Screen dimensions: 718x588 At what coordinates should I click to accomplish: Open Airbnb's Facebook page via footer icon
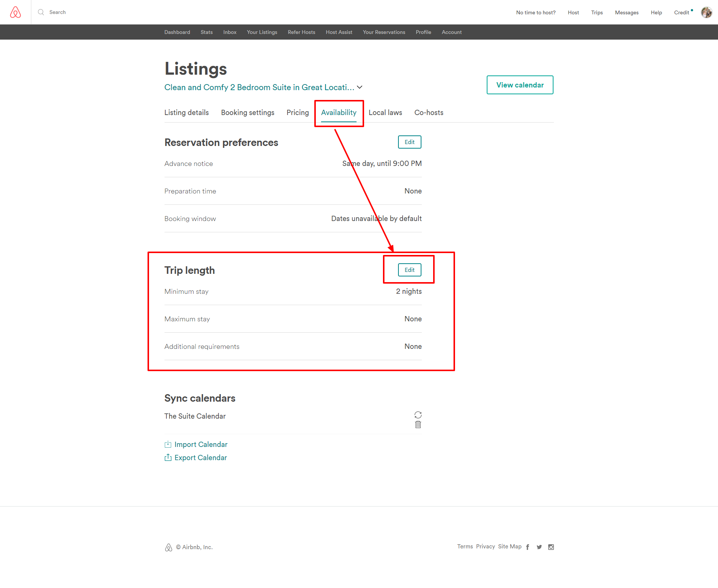click(527, 547)
